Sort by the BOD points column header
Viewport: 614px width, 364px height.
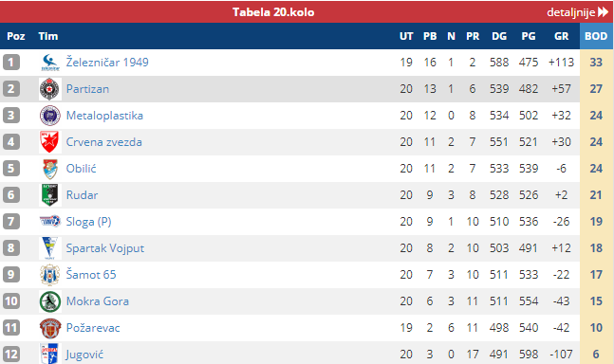point(596,36)
